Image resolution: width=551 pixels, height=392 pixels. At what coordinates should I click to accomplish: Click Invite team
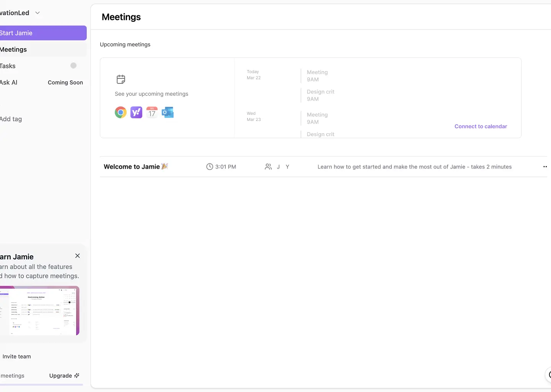tap(16, 356)
